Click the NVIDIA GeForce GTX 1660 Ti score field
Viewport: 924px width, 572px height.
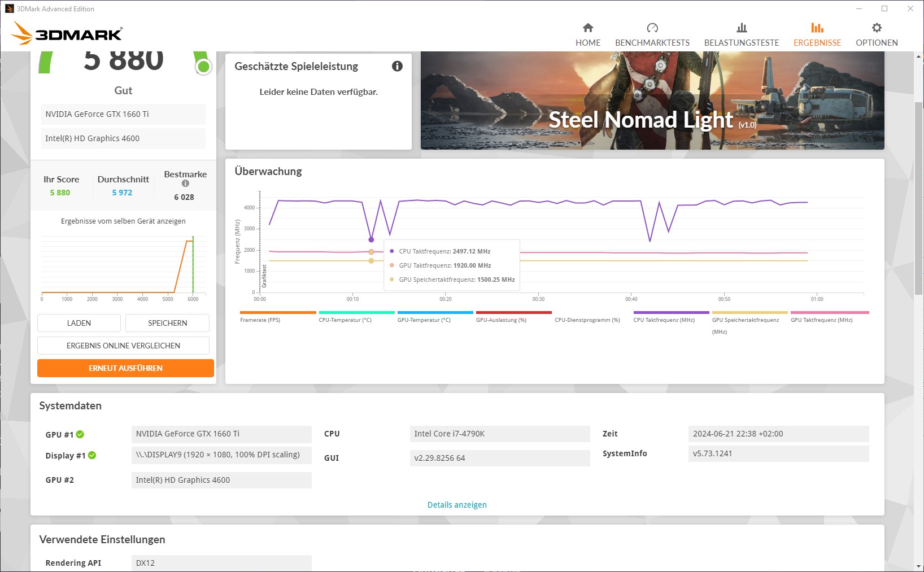[x=123, y=114]
